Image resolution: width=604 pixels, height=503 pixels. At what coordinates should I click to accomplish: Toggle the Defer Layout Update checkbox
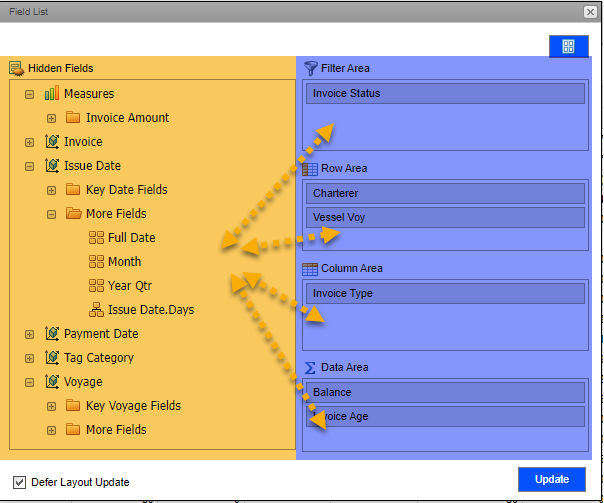coord(19,482)
